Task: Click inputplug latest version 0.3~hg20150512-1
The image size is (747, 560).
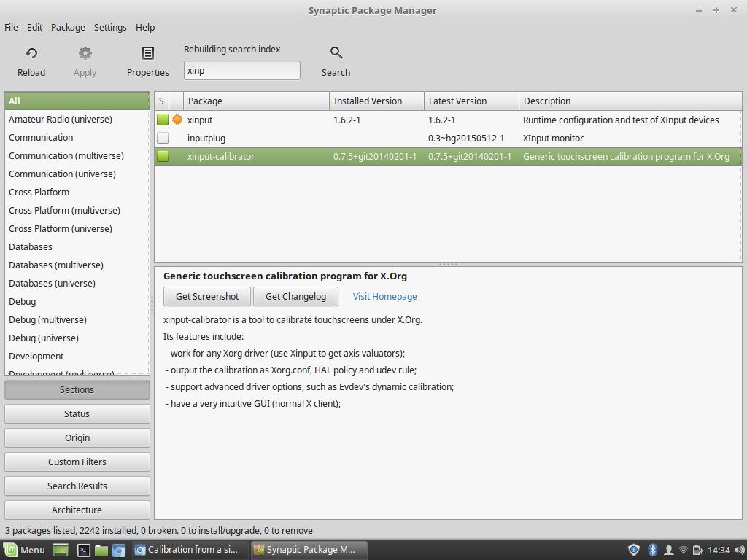Action: 466,139
